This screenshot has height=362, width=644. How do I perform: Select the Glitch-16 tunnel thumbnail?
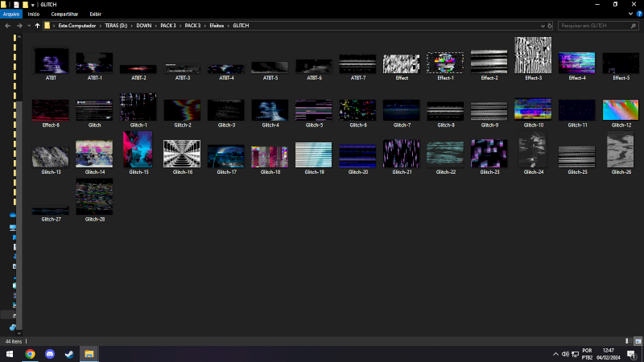click(182, 154)
